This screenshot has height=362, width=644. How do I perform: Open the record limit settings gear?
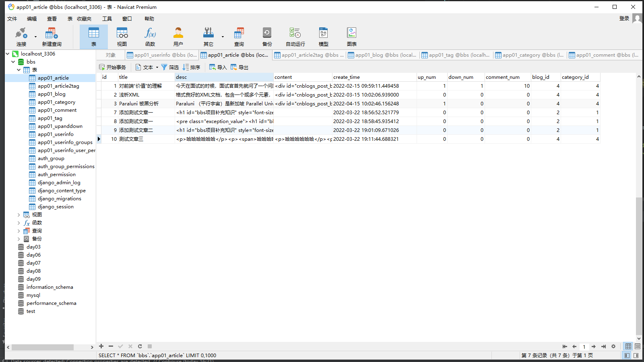[x=613, y=347]
